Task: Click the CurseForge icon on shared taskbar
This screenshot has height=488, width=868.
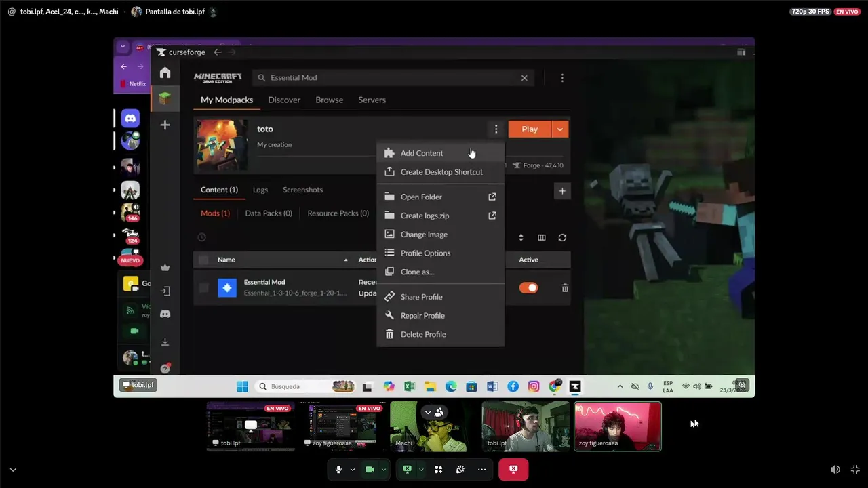Action: coord(575,386)
